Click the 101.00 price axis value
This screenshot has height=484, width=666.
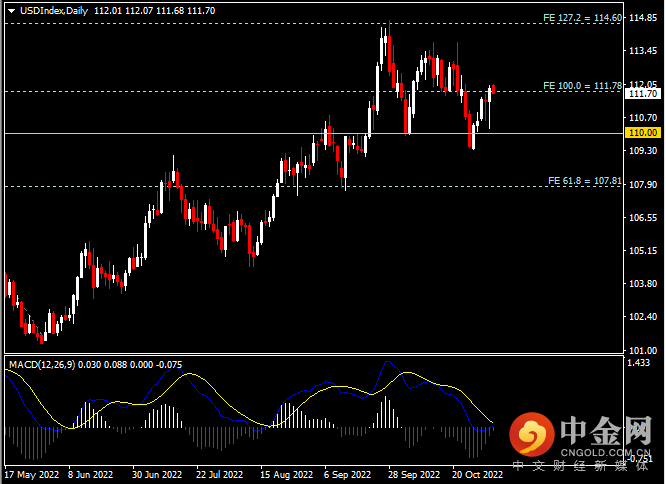tap(643, 351)
